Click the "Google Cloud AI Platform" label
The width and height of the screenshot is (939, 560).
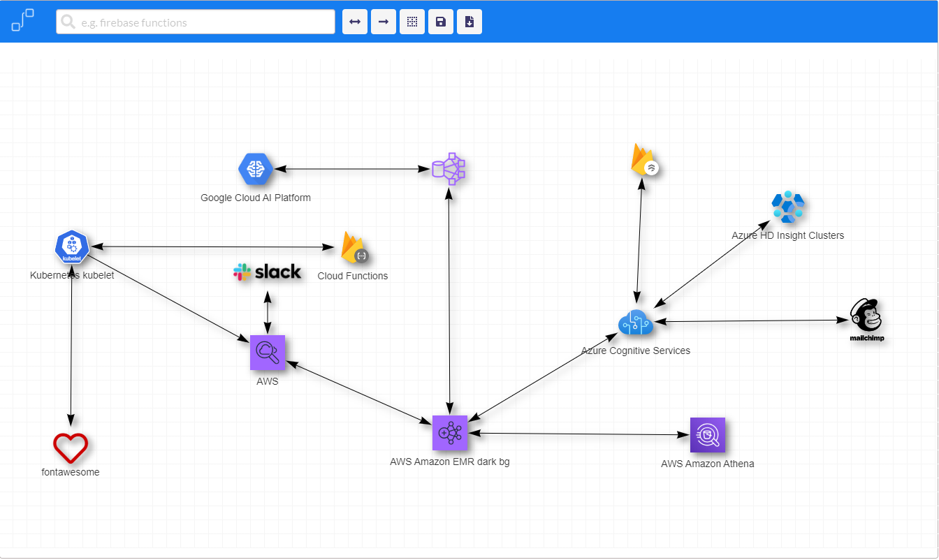(x=256, y=198)
